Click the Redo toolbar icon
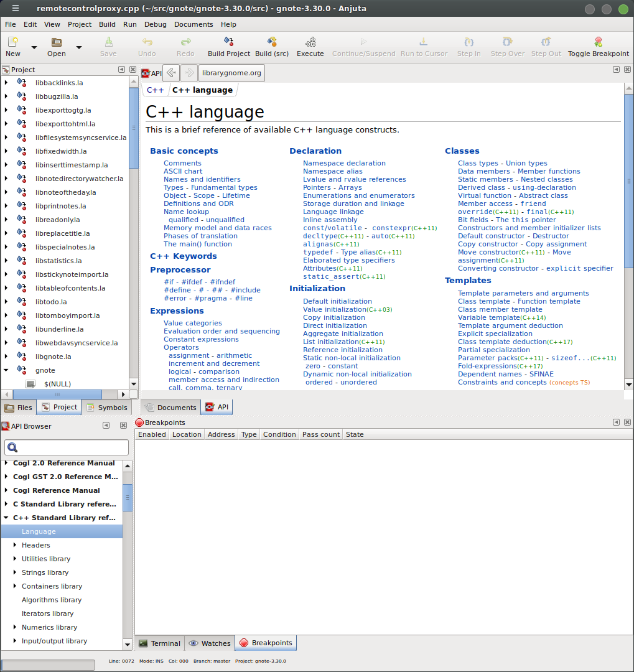The height and width of the screenshot is (672, 634). point(185,42)
